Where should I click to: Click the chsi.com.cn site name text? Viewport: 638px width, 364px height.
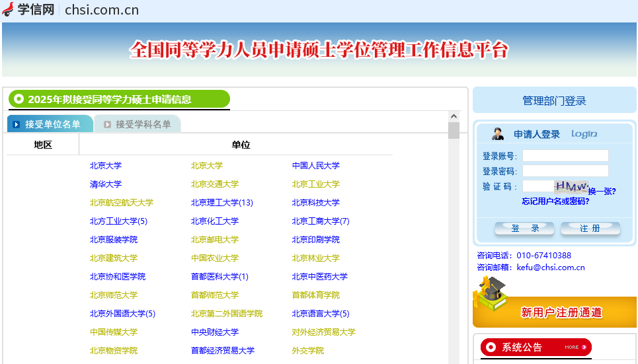[102, 10]
